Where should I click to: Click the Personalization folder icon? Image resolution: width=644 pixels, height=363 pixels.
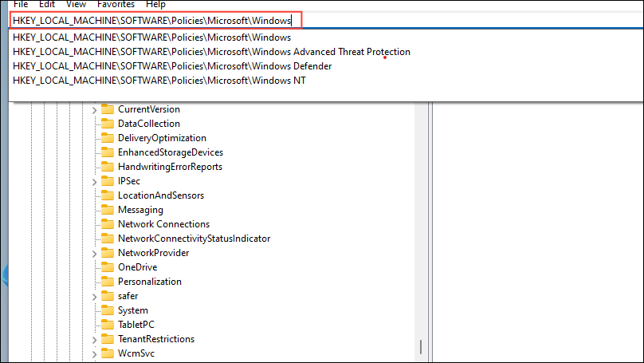coord(108,282)
